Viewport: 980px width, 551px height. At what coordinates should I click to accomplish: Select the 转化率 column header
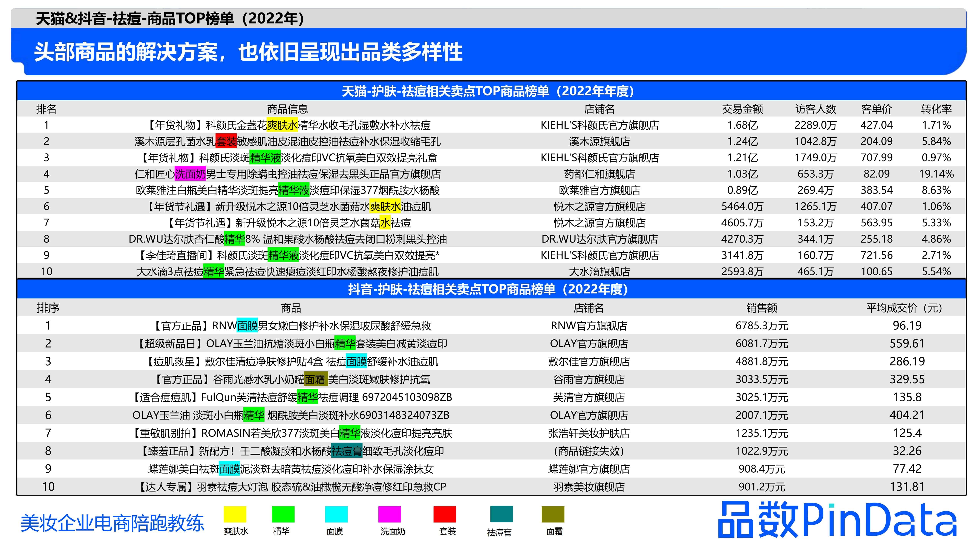coord(936,109)
